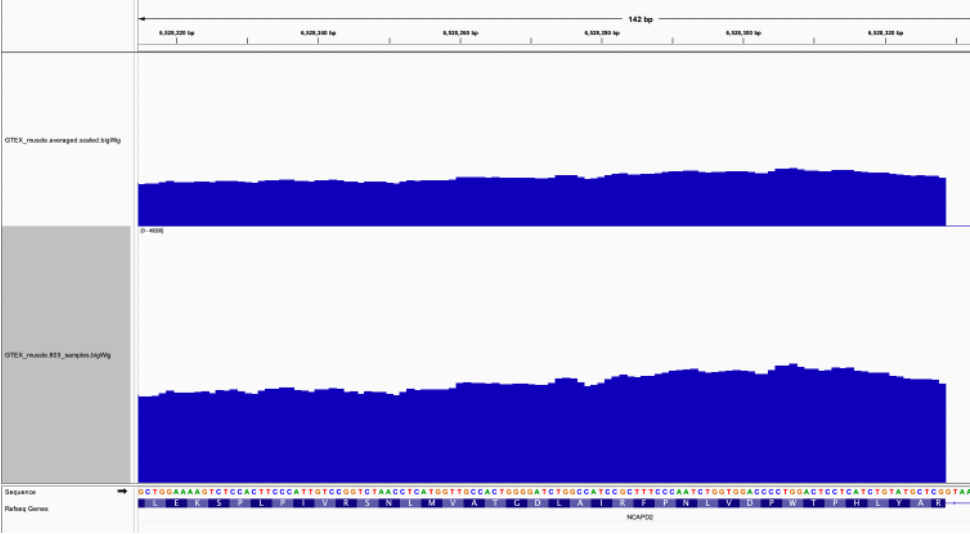Image resolution: width=970 pixels, height=534 pixels.
Task: Click the Sequence track label
Action: [20, 492]
